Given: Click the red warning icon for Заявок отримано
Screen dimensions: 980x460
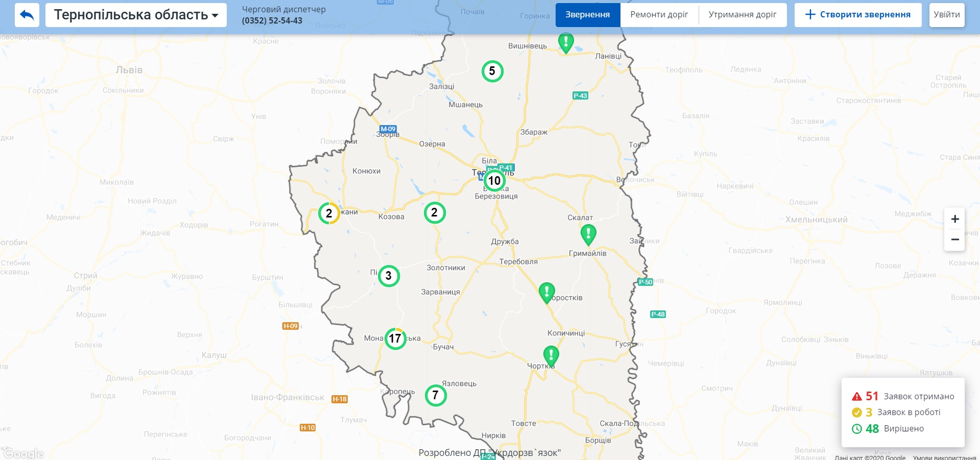Looking at the screenshot, I should pyautogui.click(x=857, y=397).
